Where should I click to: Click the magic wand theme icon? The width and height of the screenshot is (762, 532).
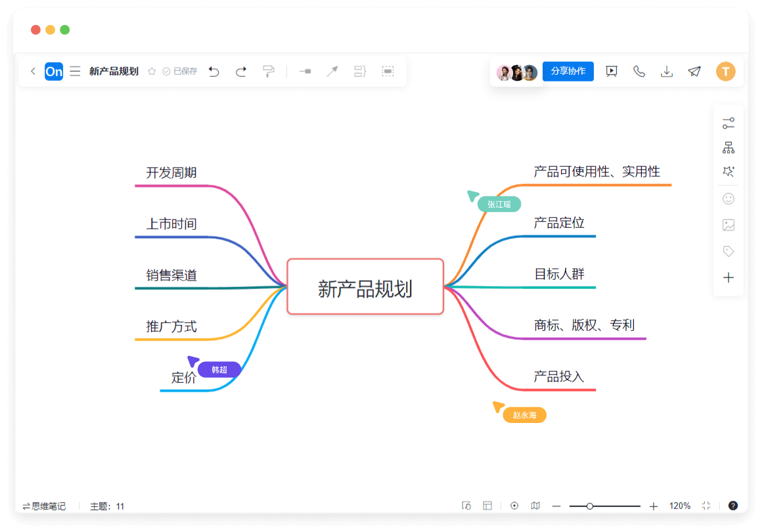tap(728, 172)
